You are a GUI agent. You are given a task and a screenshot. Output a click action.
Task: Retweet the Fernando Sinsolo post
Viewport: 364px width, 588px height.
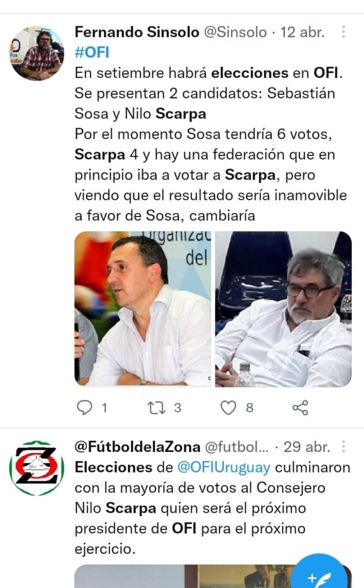coord(156,408)
